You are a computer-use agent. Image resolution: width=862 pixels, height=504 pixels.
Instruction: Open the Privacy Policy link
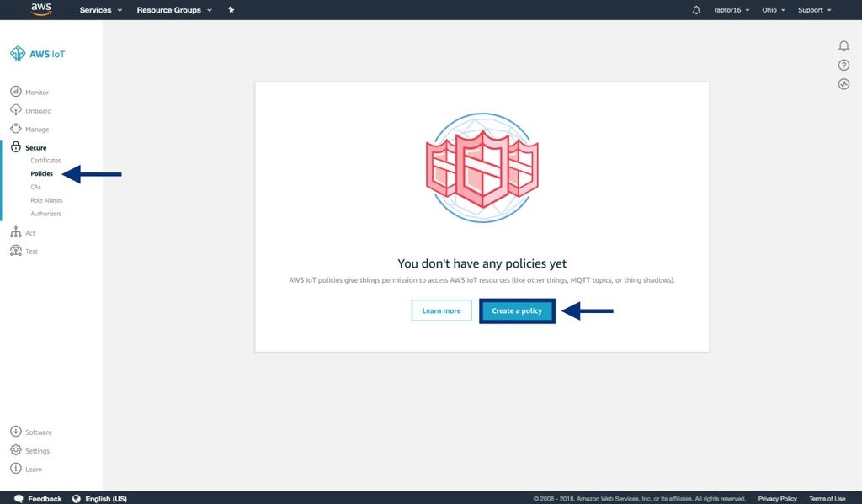(x=777, y=498)
